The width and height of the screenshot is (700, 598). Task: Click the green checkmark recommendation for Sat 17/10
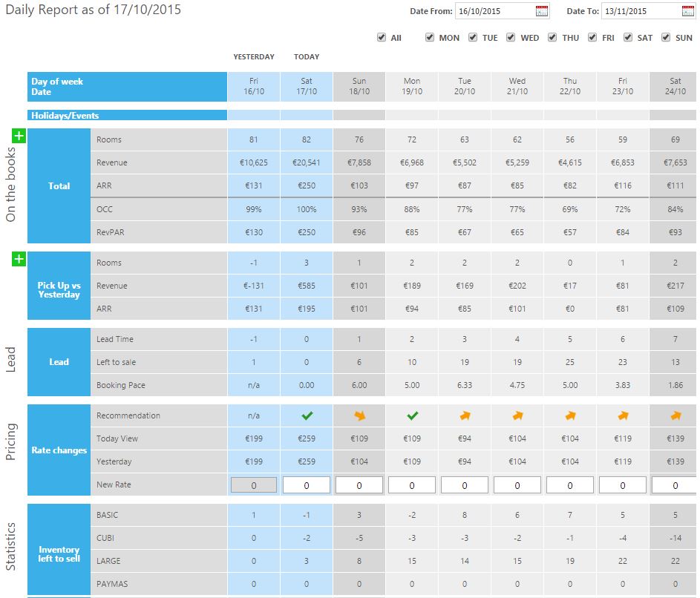[x=307, y=415]
